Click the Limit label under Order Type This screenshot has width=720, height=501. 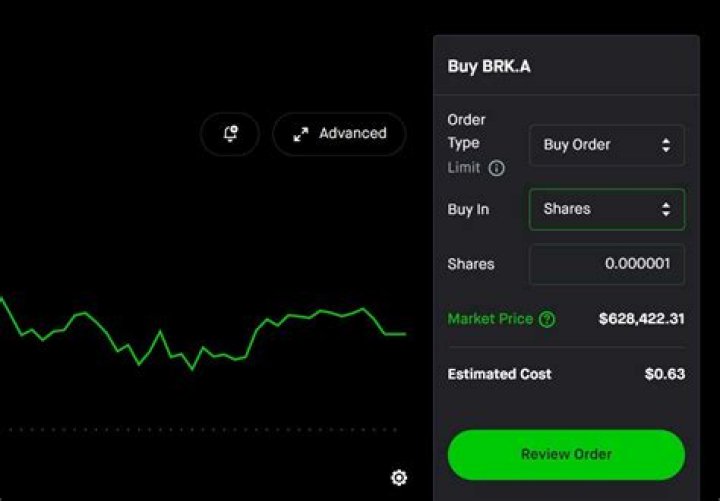463,168
